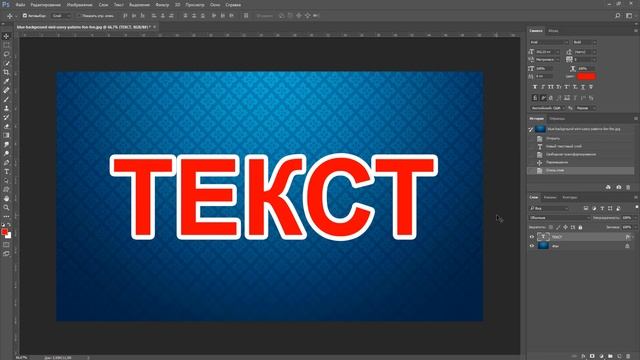The image size is (640, 360).
Task: Select the Spot Healing Brush tool
Action: pos(6,90)
